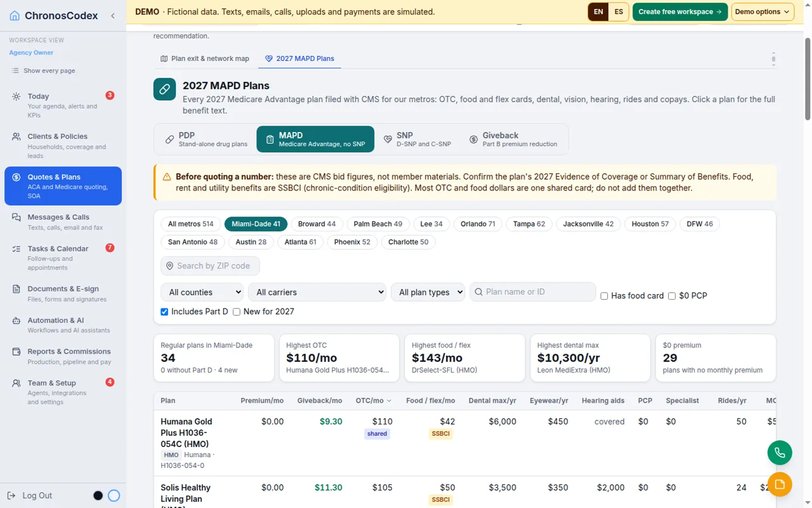Viewport: 812px width, 508px height.
Task: Collapse the sidebar with the chevron
Action: [x=113, y=16]
